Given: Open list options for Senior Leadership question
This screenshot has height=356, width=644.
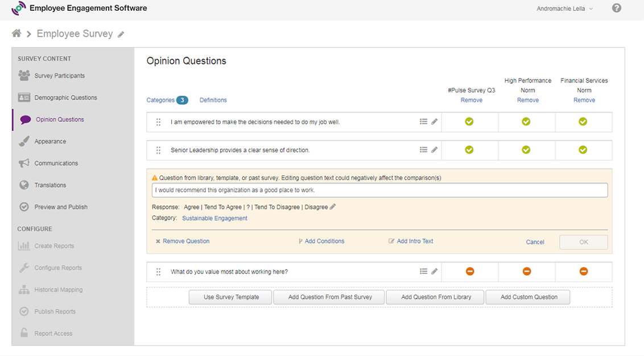Looking at the screenshot, I should point(423,150).
